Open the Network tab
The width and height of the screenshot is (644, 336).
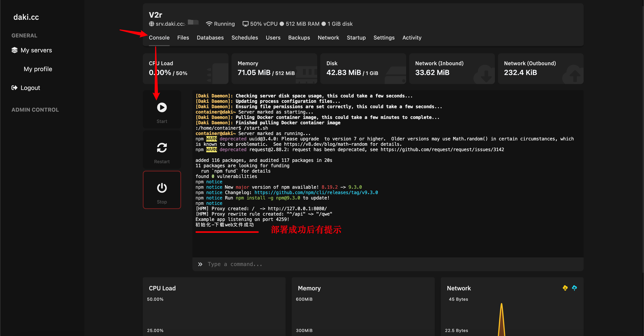(328, 38)
